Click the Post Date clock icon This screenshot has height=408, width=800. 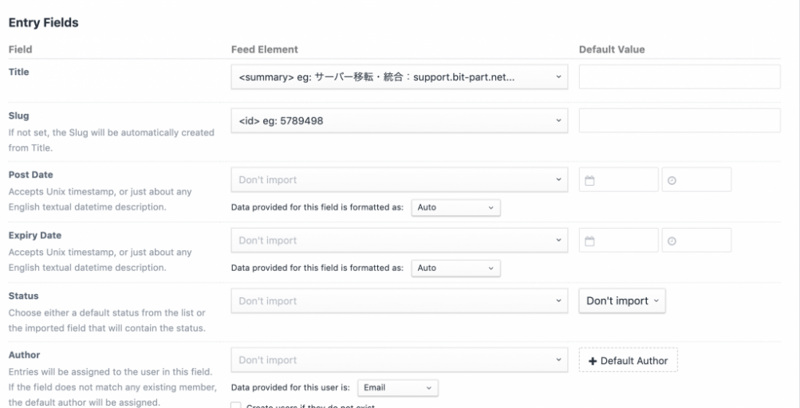coord(672,180)
